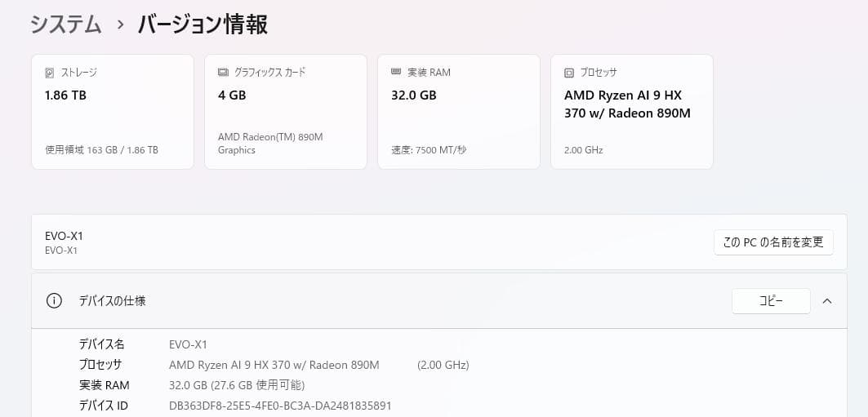
Task: Click AMD Ryzen AI 9 HX 370 spec value
Action: (x=274, y=366)
